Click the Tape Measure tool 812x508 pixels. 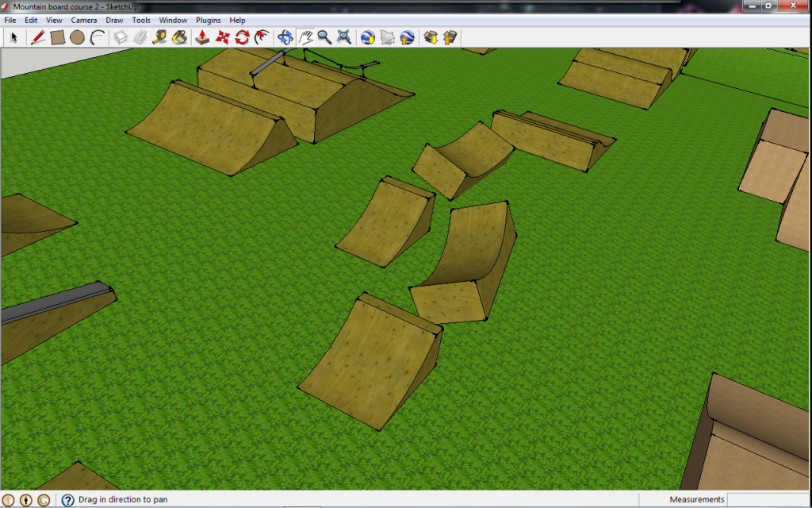pos(159,37)
